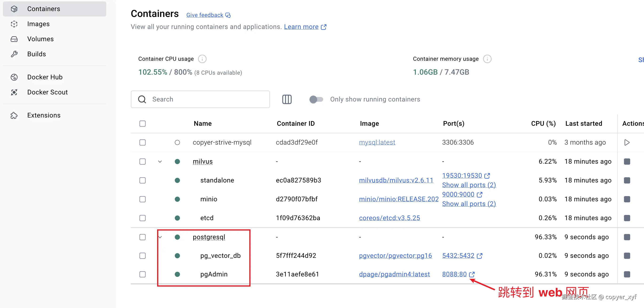
Task: Stop the standalone container
Action: coord(627,180)
